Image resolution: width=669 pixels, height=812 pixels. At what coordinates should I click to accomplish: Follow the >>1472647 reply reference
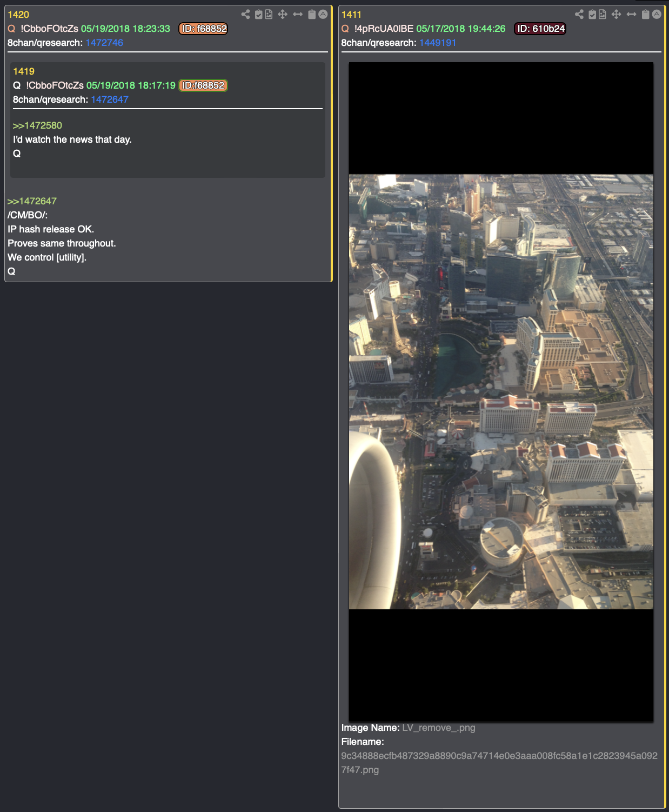click(32, 201)
